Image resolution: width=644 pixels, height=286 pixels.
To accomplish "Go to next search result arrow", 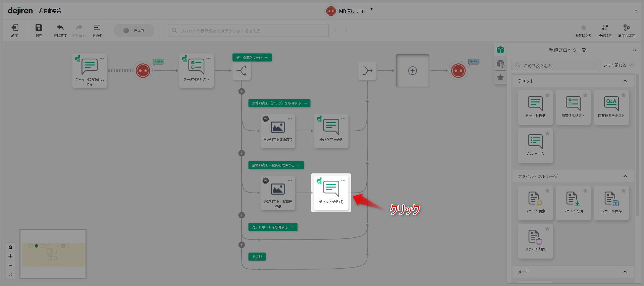I will click(x=346, y=30).
